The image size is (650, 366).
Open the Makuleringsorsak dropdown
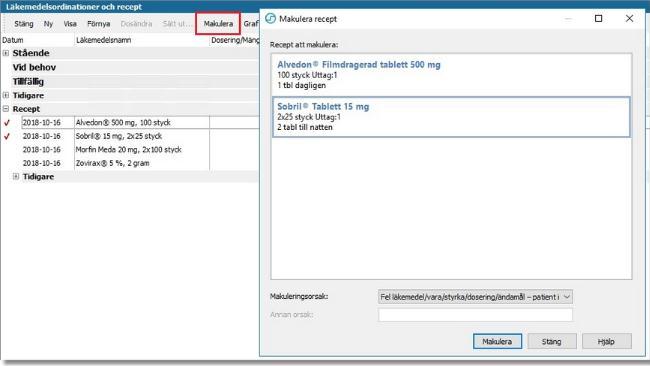[475, 297]
